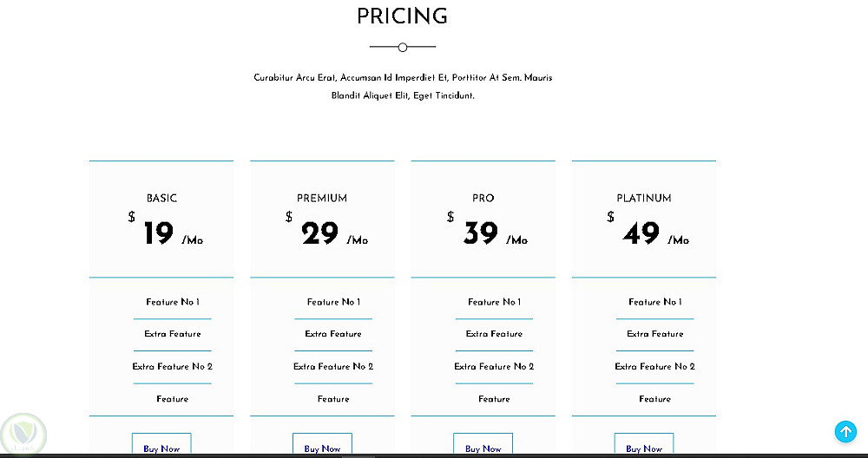This screenshot has width=868, height=458.
Task: Click the green leaf logo watermark
Action: pyautogui.click(x=23, y=434)
